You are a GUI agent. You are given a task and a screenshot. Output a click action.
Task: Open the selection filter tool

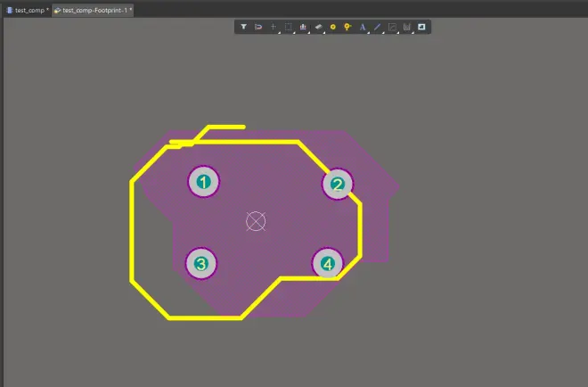pyautogui.click(x=243, y=27)
